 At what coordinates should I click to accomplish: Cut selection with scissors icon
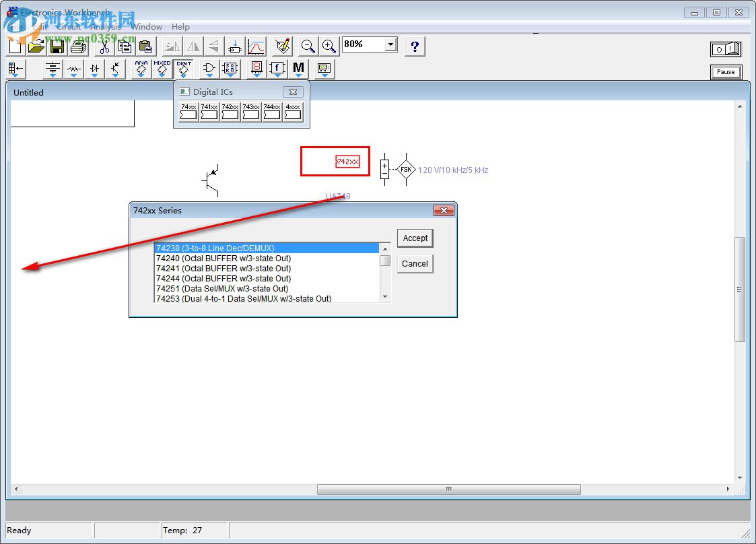coord(104,46)
